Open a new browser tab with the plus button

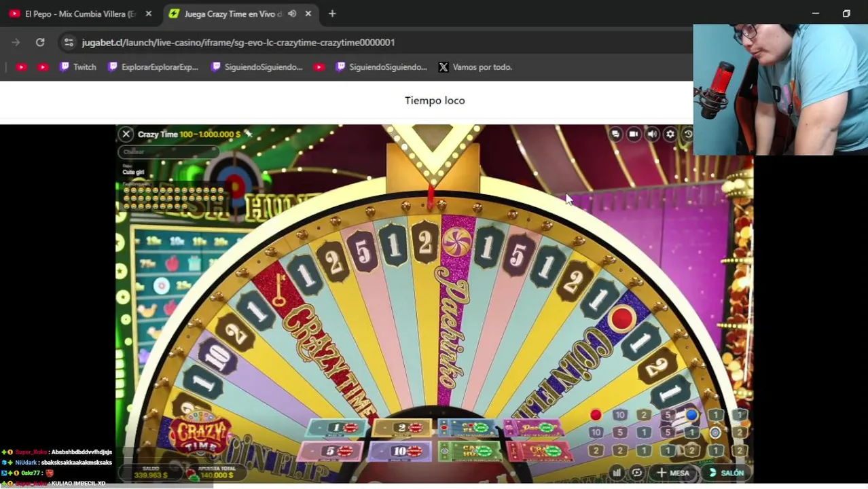(332, 14)
